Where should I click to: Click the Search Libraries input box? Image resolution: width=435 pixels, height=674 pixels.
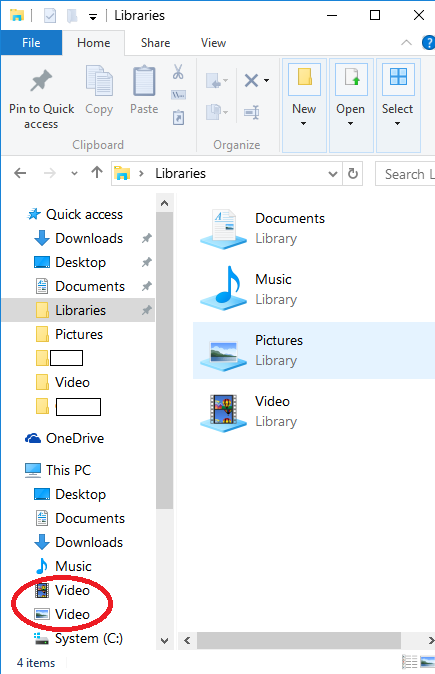(405, 174)
